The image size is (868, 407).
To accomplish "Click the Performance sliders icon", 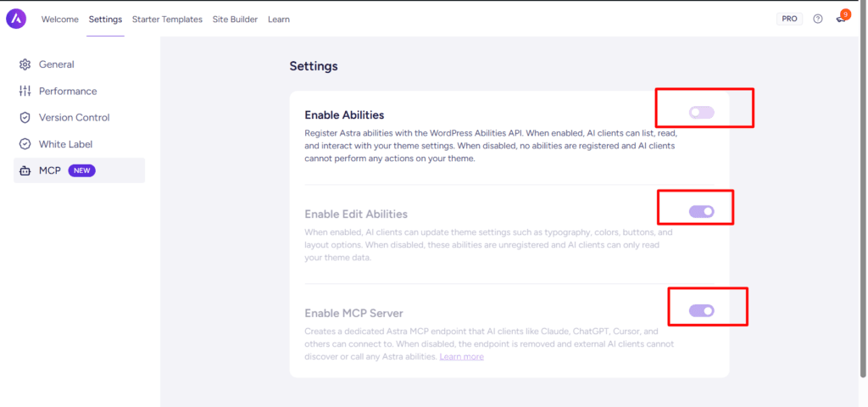I will [25, 91].
